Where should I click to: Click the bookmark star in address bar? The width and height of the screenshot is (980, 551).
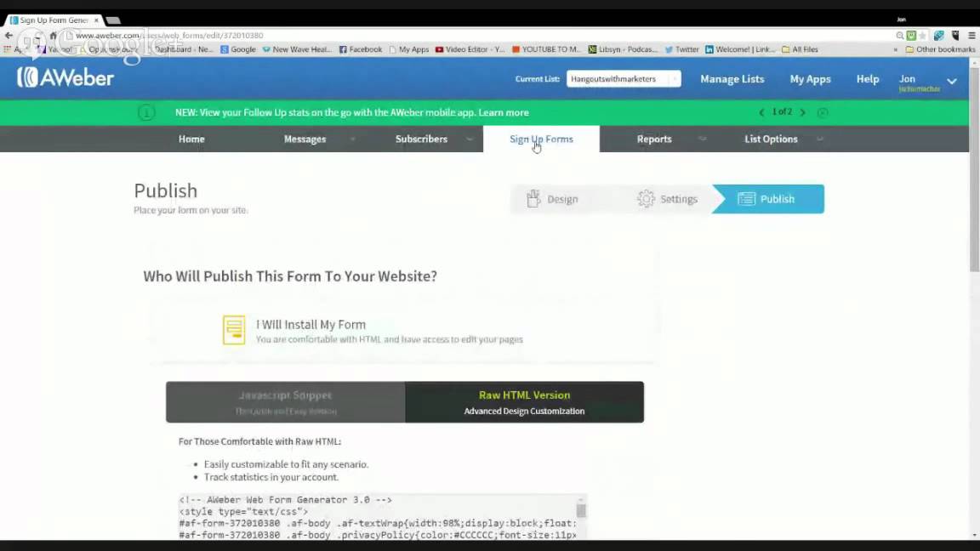[x=922, y=36]
